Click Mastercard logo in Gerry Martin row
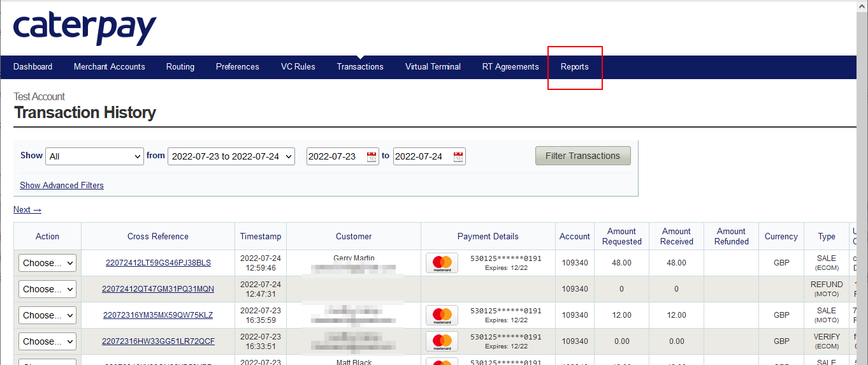The width and height of the screenshot is (868, 365). [442, 263]
